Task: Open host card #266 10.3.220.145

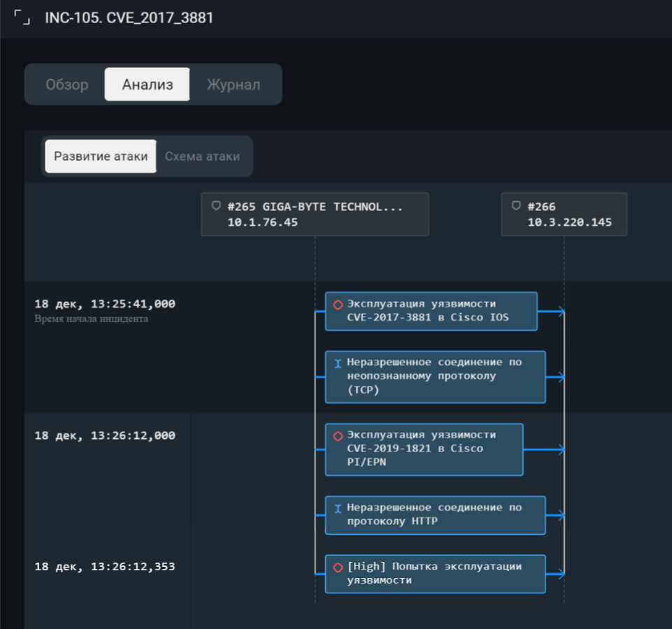Action: point(564,215)
